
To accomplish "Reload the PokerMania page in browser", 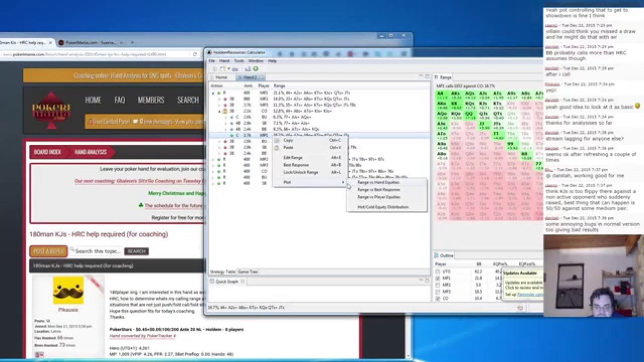I will 195,54.
